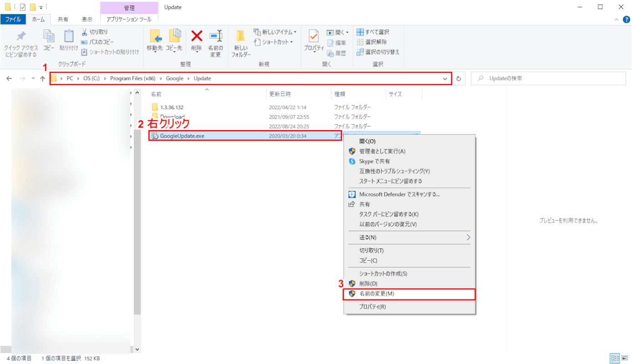This screenshot has width=632, height=364.
Task: Pin folder to Quick Access
Action: (x=21, y=44)
